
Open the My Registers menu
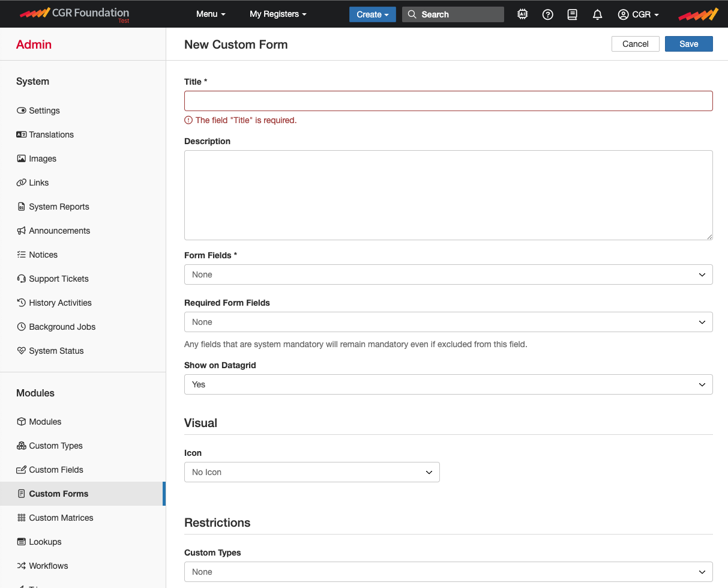278,14
